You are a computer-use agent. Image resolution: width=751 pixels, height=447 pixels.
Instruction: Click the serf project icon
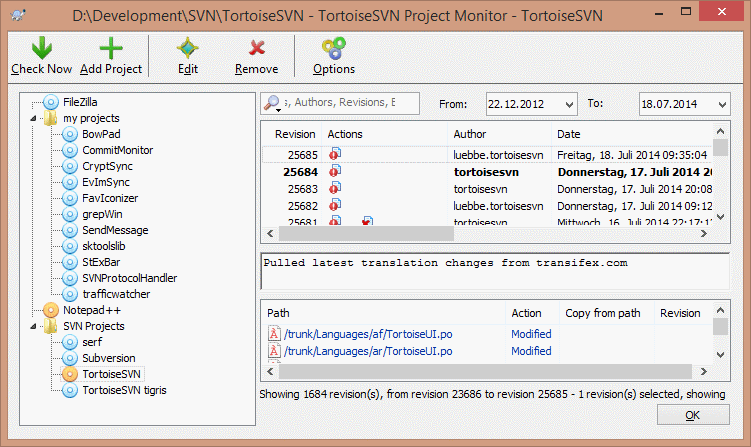(x=70, y=342)
